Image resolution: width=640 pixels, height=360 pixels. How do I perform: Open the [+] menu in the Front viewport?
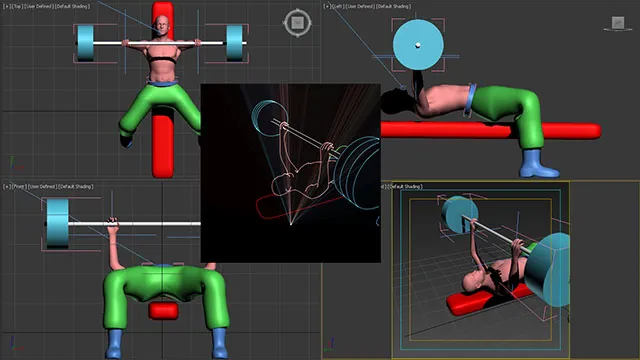pos(6,186)
